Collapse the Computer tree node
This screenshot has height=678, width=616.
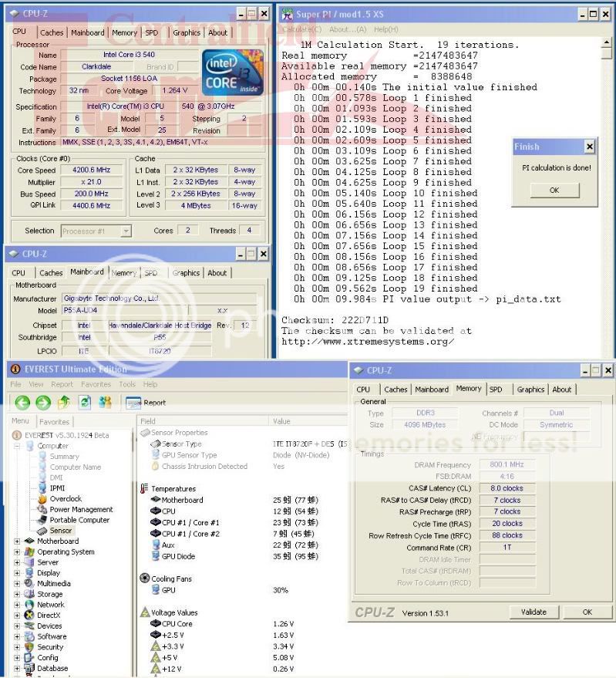point(17,446)
